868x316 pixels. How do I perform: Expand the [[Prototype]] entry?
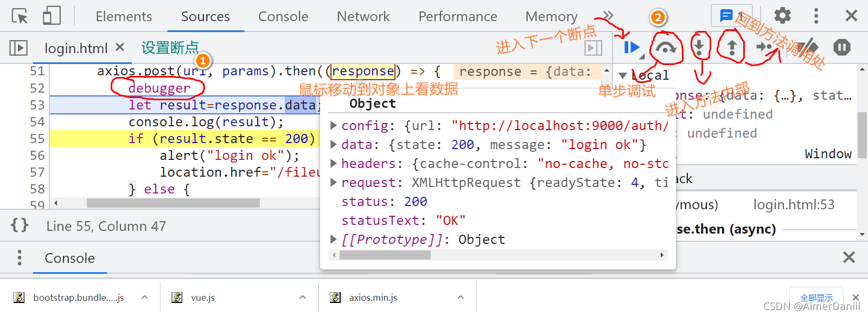click(334, 240)
